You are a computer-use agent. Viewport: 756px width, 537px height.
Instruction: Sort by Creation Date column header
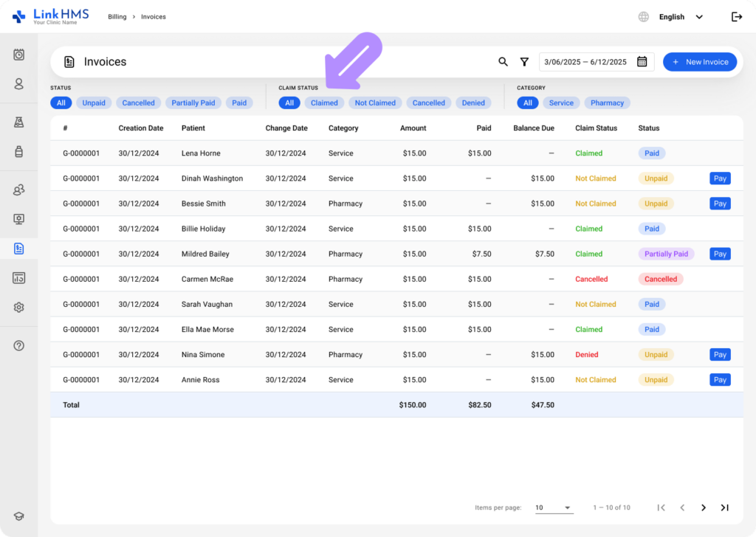(141, 128)
